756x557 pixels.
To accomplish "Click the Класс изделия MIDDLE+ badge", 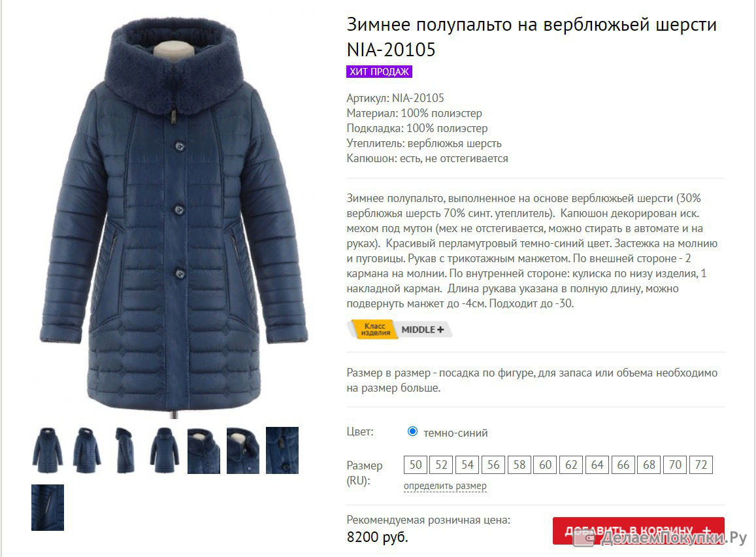I will tap(399, 329).
